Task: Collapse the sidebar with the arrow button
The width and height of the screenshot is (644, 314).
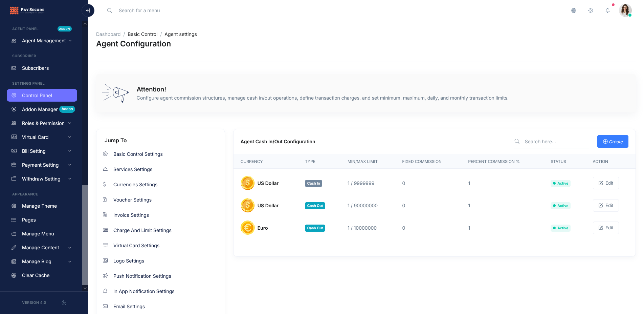Action: point(88,11)
